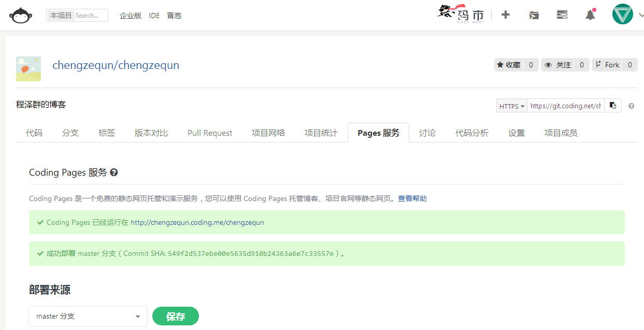This screenshot has width=644, height=330.
Task: Click the help question mark beside clone URL
Action: pyautogui.click(x=631, y=106)
